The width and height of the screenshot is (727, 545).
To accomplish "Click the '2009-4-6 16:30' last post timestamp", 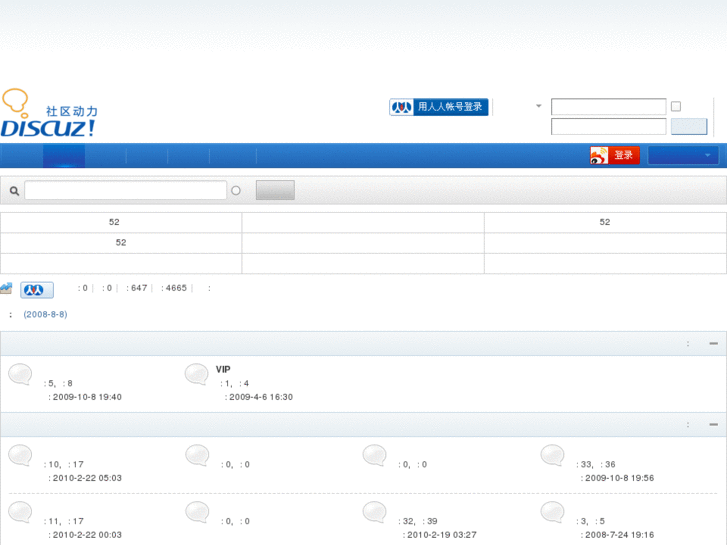I will (x=261, y=397).
